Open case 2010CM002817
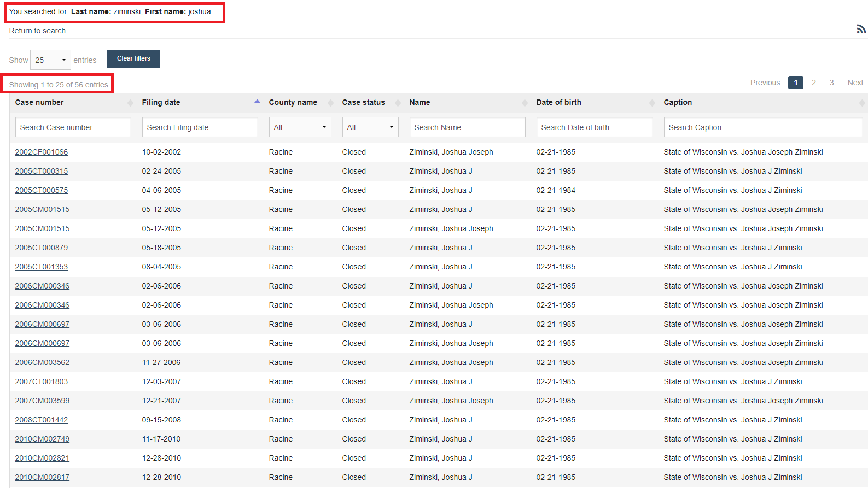Viewport: 868px width, 488px height. 42,477
